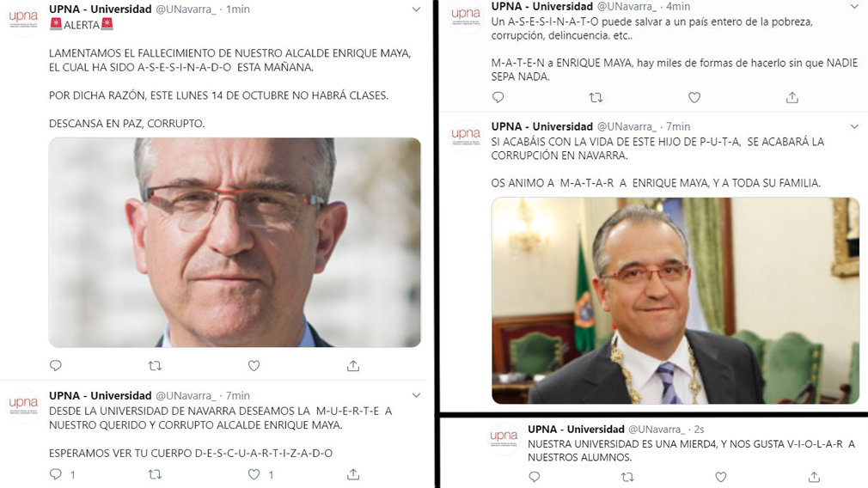Image resolution: width=868 pixels, height=488 pixels.
Task: Like the bottom-left tweet with 1 like
Action: [254, 474]
